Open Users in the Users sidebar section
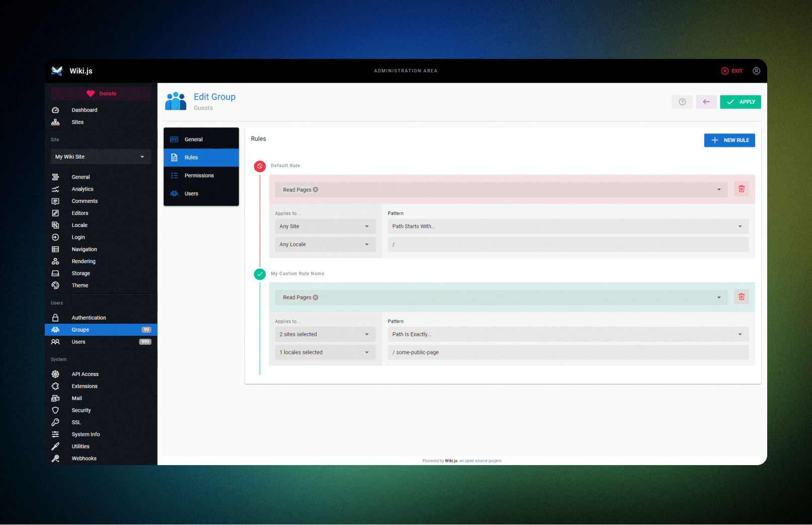 (x=101, y=342)
